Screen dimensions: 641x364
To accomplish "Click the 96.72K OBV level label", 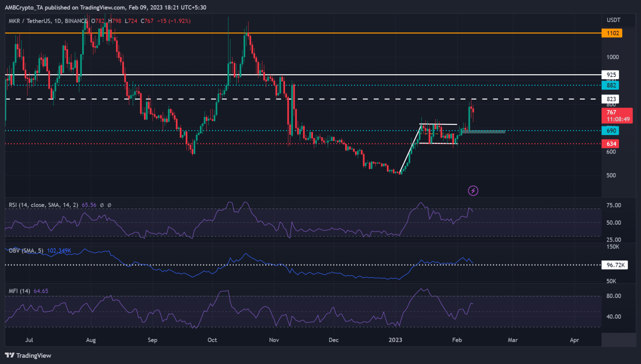I will point(615,265).
